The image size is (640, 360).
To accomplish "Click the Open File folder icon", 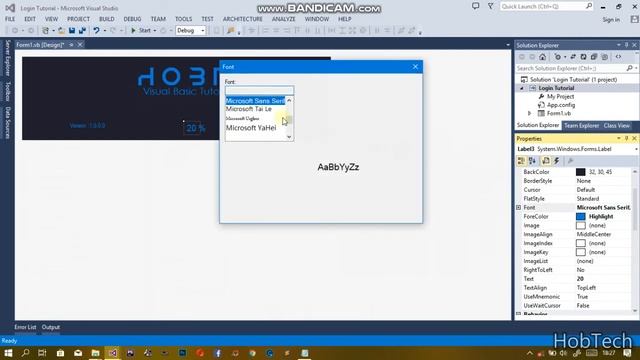I will click(61, 31).
